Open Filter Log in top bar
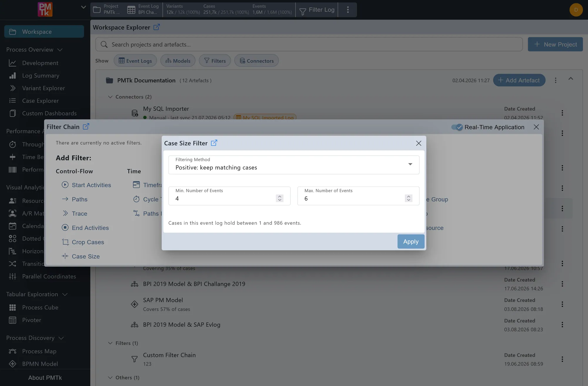The height and width of the screenshot is (386, 588). (x=317, y=10)
